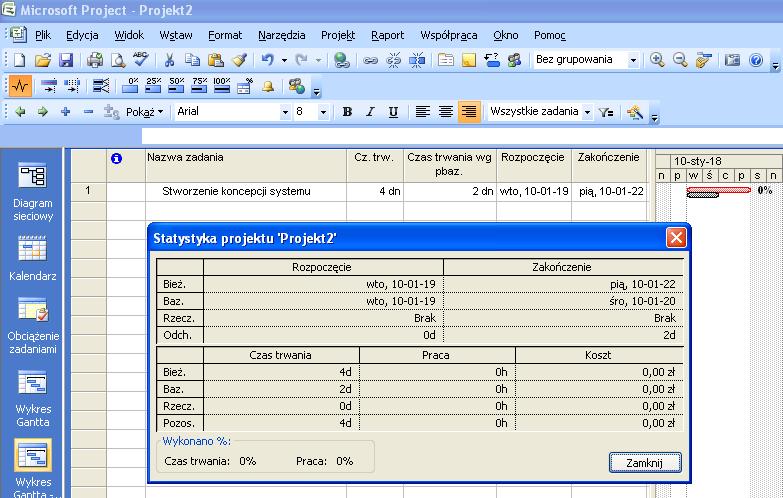Set the task to 25% complete
The height and width of the screenshot is (498, 783).
153,86
